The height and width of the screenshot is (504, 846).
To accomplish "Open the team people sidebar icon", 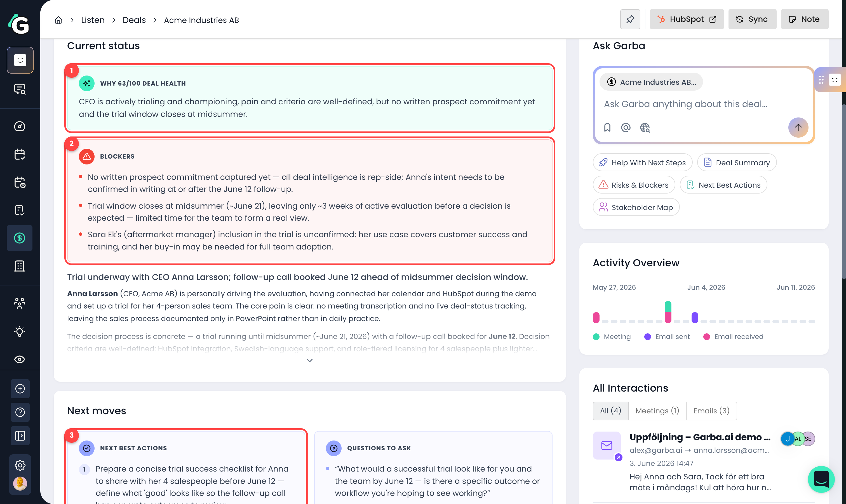I will [20, 303].
